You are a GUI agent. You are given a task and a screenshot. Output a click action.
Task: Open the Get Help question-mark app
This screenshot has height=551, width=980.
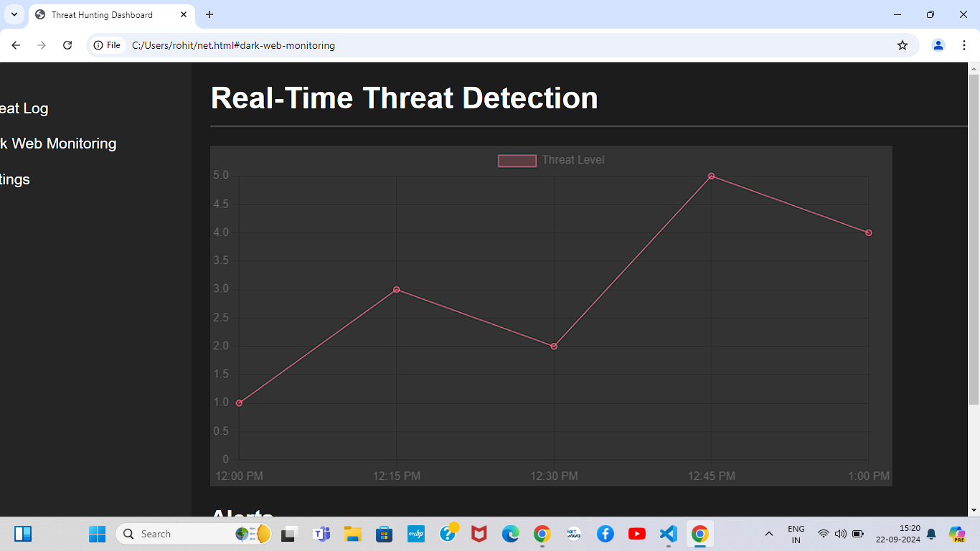coord(448,533)
